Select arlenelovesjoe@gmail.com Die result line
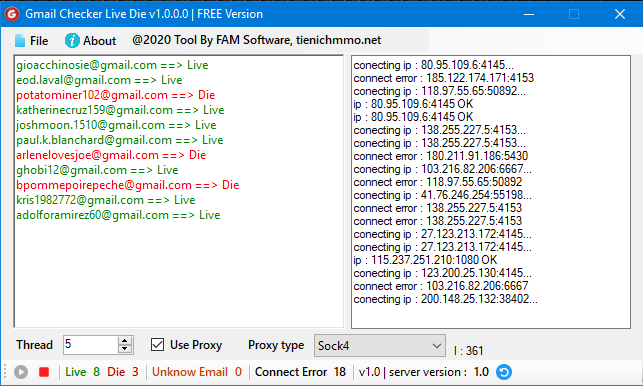The width and height of the screenshot is (643, 386). [x=111, y=155]
